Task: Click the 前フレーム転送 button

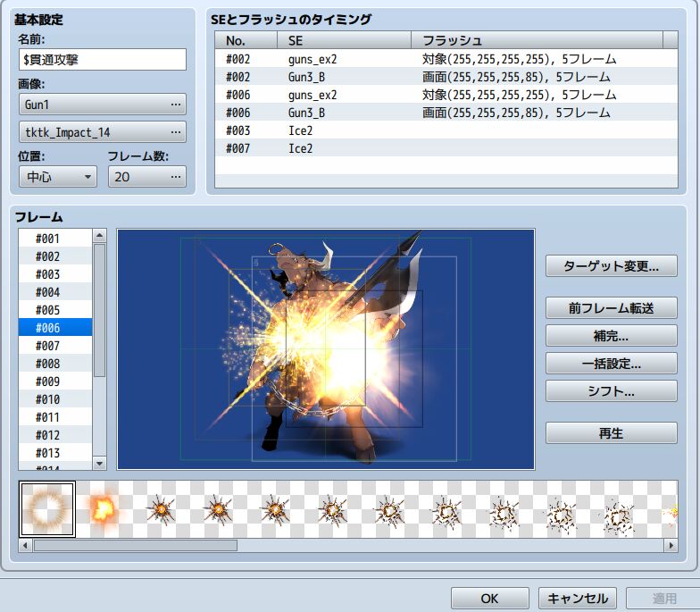Action: coord(611,307)
